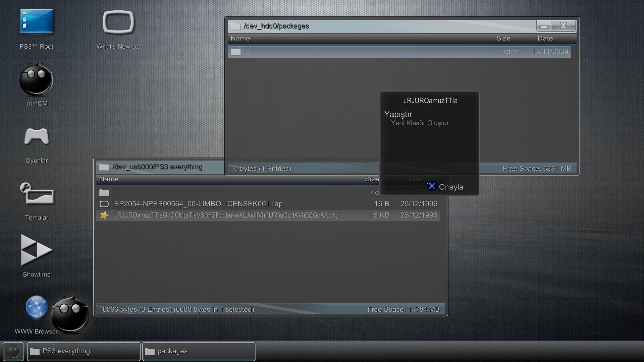Launch the Showtime media player icon
The width and height of the screenshot is (644, 362).
tap(37, 250)
